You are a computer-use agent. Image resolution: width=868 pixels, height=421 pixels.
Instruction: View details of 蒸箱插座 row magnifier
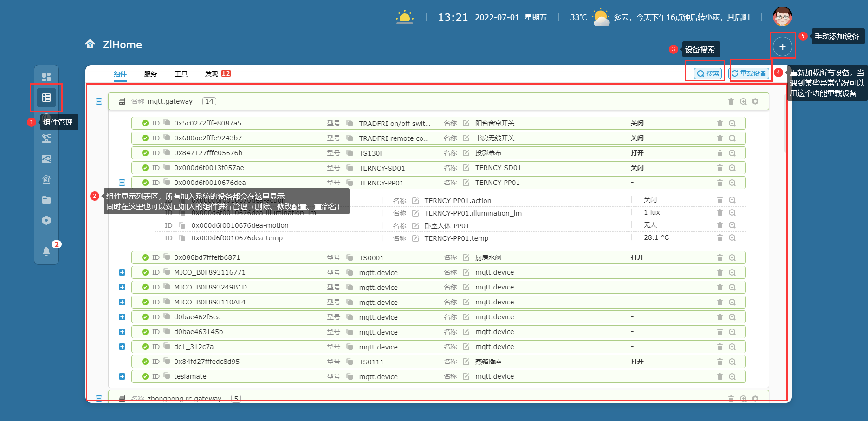tap(732, 362)
